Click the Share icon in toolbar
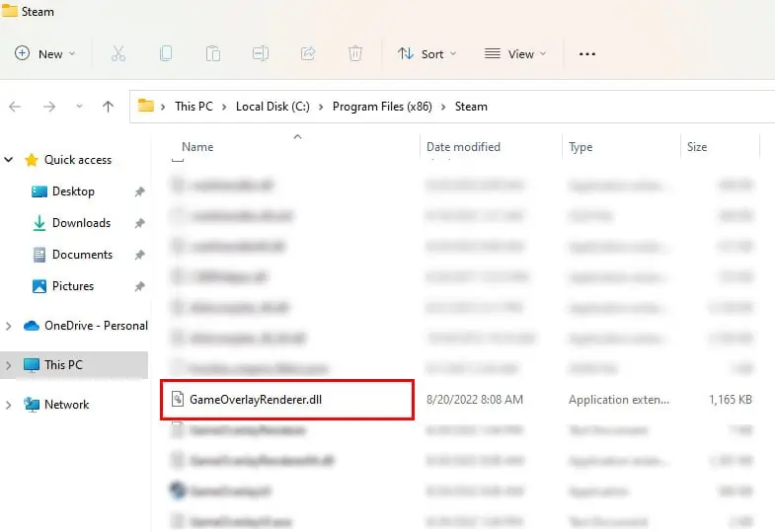Screen dimensions: 775x532 click(307, 53)
